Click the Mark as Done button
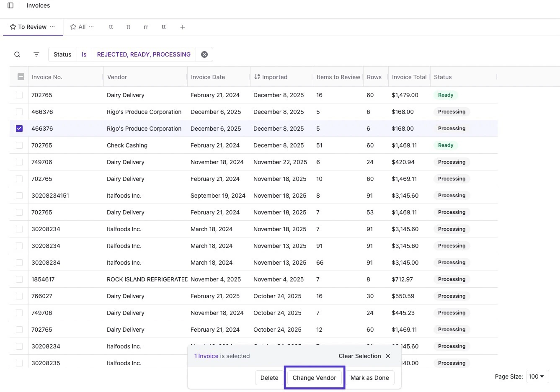Screen dimensions: 560x392 pos(369,378)
